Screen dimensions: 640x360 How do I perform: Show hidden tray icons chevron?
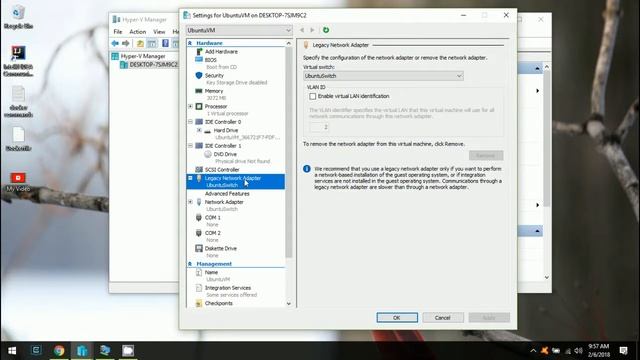coord(533,351)
